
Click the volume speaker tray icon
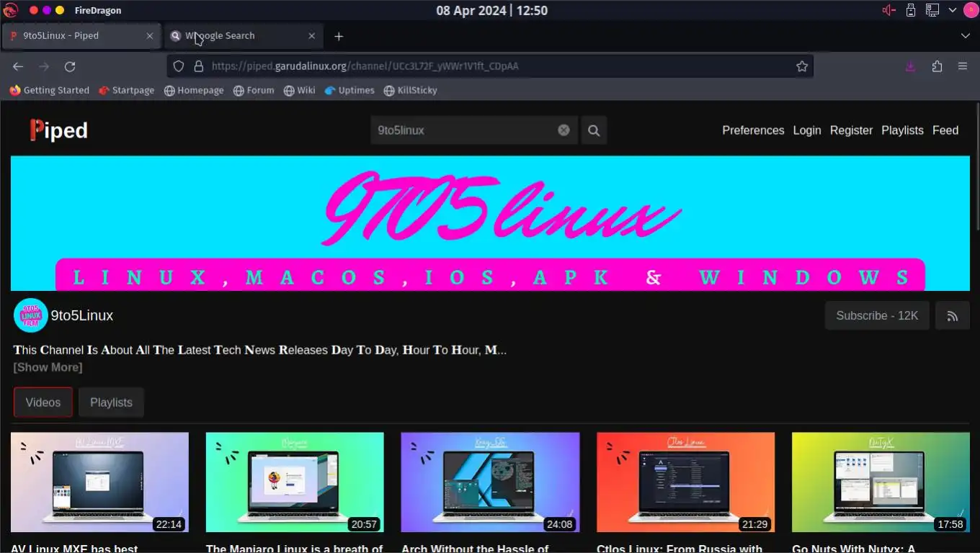[x=889, y=10]
